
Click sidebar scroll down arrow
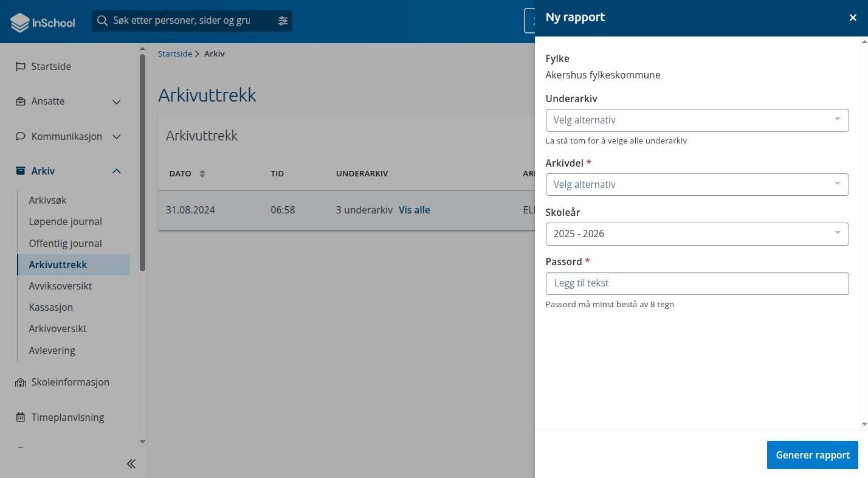[x=142, y=442]
